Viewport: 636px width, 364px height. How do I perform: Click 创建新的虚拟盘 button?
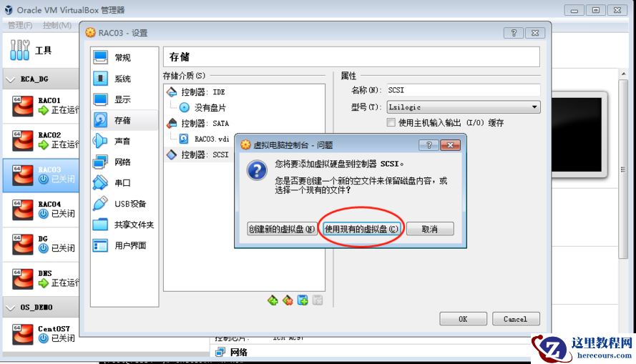coord(282,229)
